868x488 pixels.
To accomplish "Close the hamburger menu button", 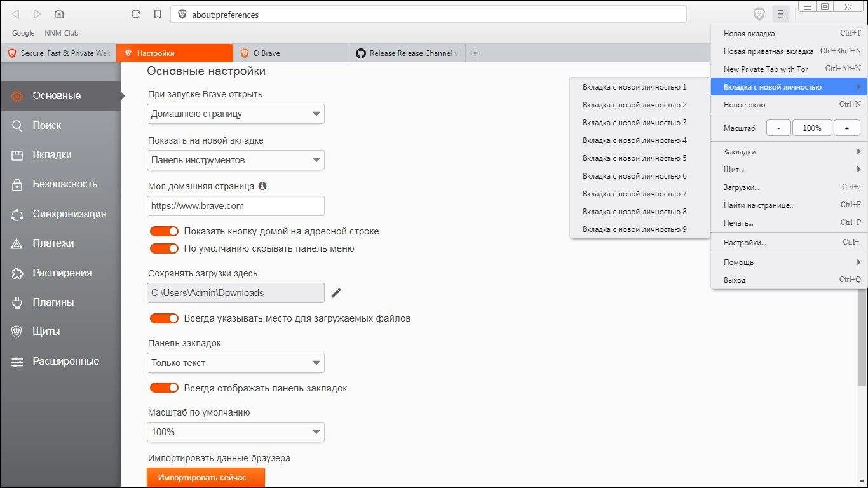I will point(781,14).
